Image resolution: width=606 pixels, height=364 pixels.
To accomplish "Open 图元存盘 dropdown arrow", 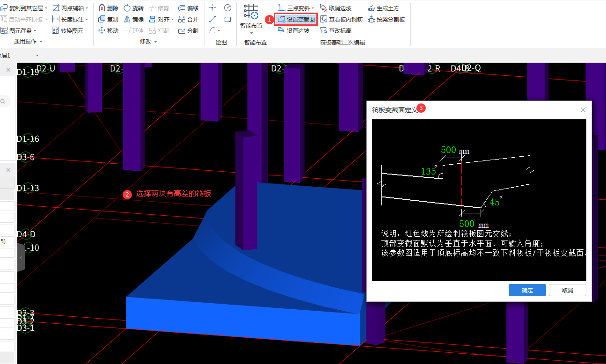I will coord(35,31).
